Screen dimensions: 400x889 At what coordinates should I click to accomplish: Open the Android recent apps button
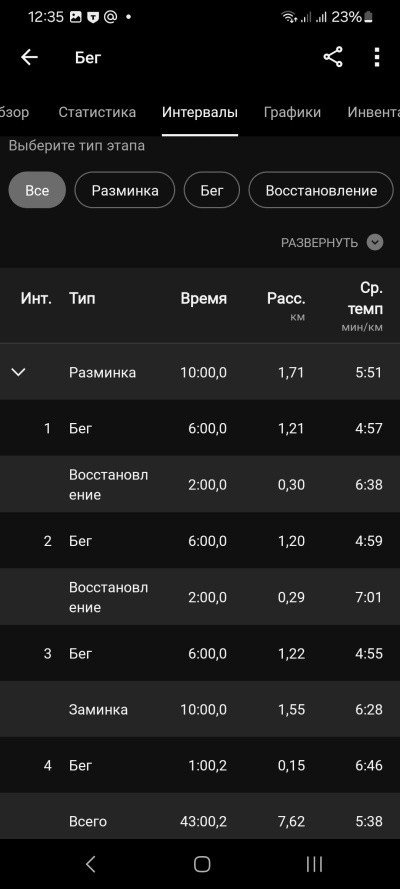click(314, 864)
